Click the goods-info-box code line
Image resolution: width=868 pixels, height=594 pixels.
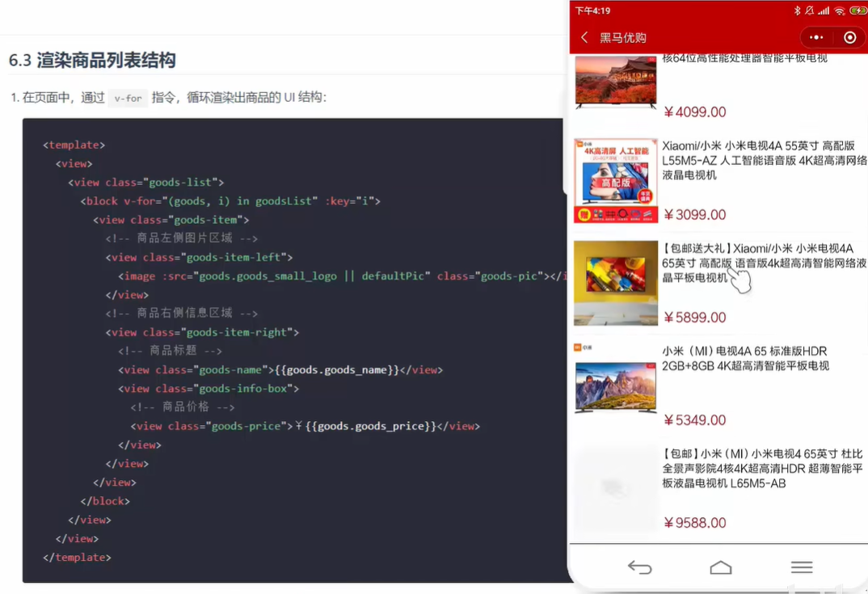click(209, 389)
